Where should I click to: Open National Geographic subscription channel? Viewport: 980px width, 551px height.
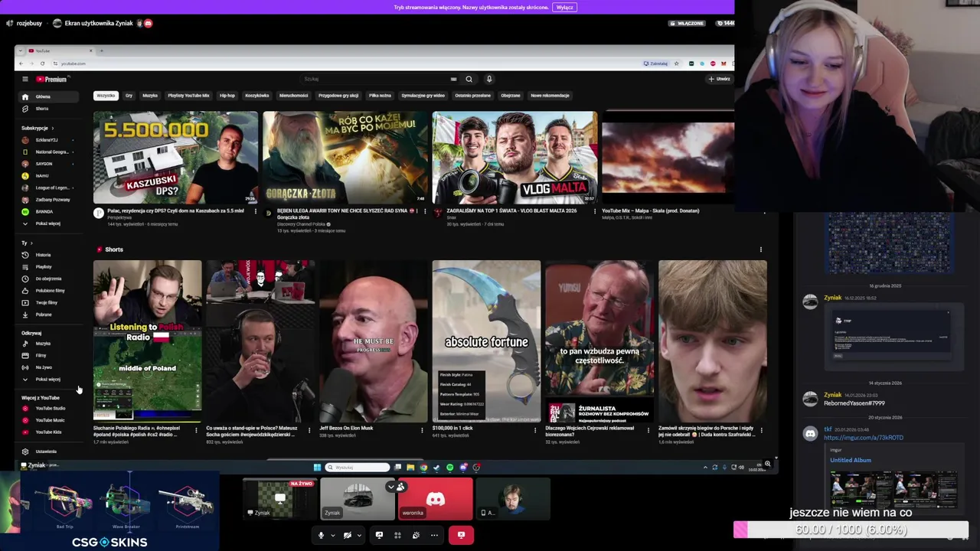pyautogui.click(x=49, y=152)
